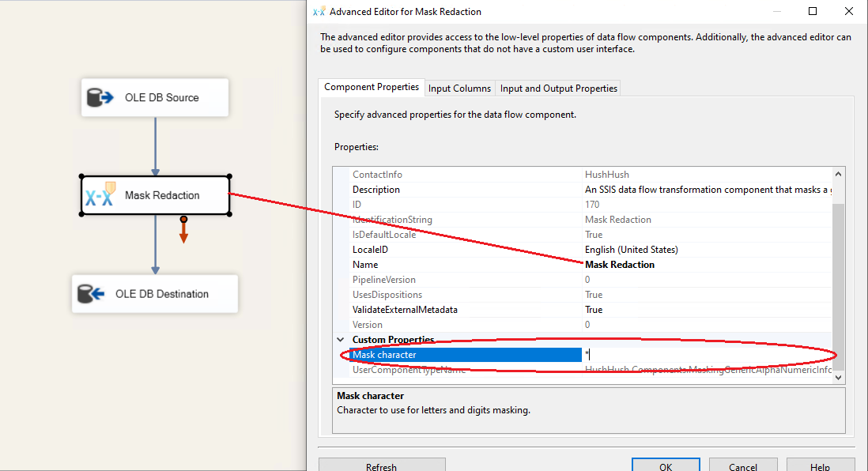Click the Advanced Editor title bar icon

pyautogui.click(x=319, y=12)
